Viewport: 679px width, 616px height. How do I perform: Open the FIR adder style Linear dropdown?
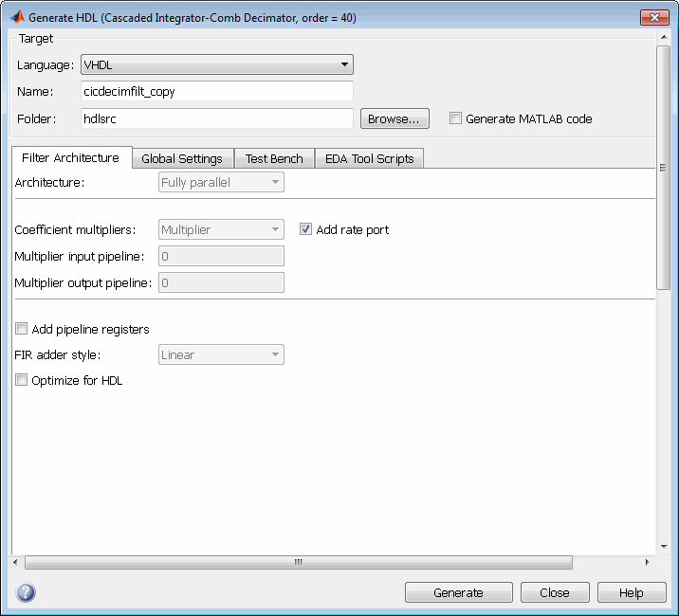click(x=221, y=354)
